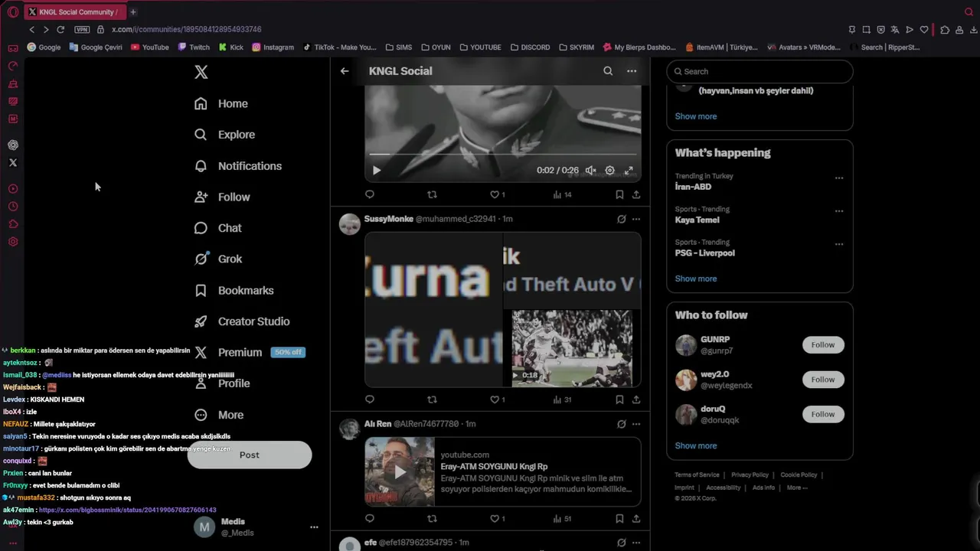Bookmark the video post above SussyMonke

(619, 194)
